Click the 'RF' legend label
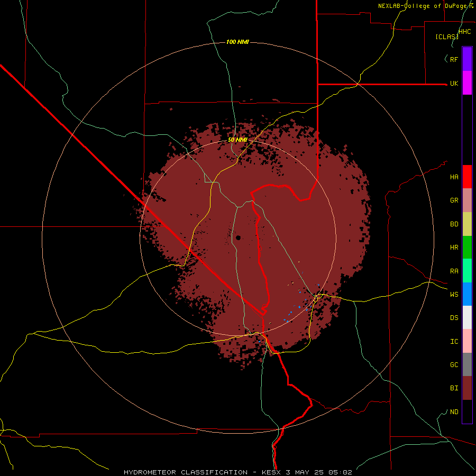The width and height of the screenshot is (476, 476). (x=454, y=59)
